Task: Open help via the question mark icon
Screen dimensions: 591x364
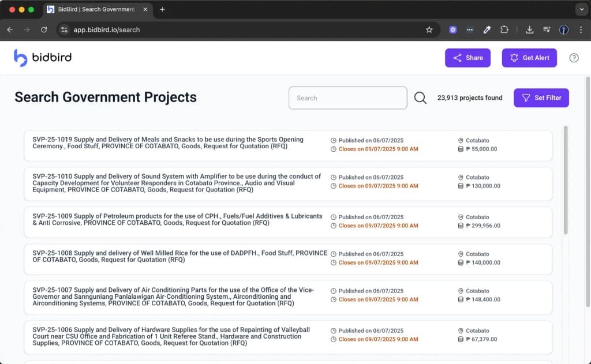Action: coord(574,58)
